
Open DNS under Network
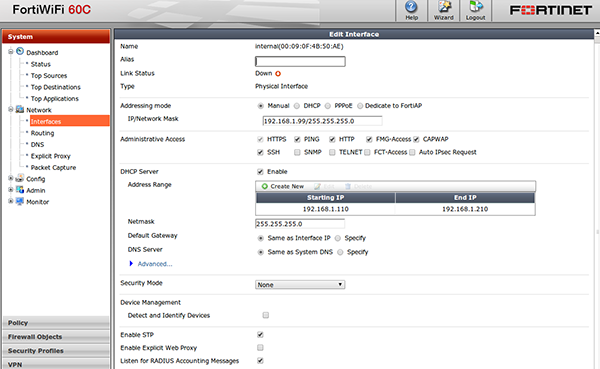coord(38,144)
